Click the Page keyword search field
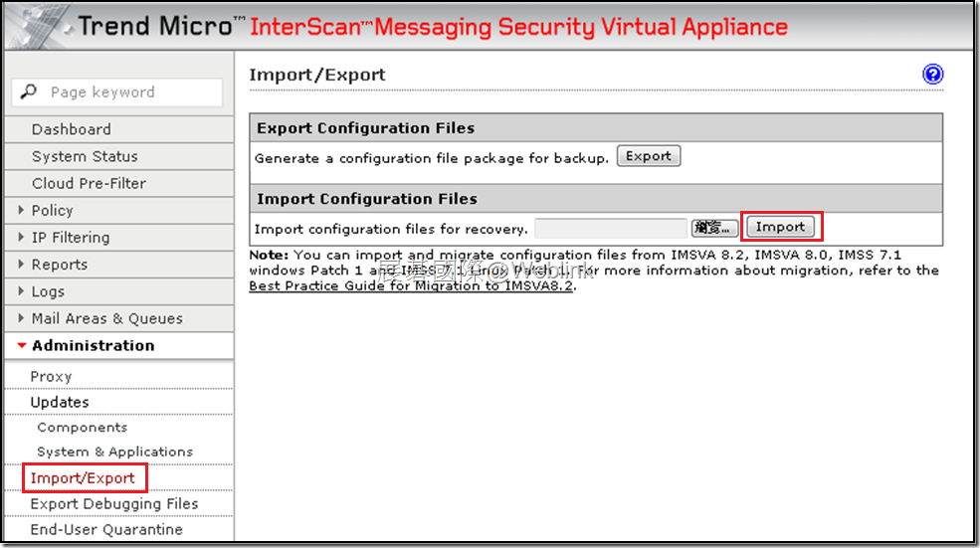The image size is (980, 548). tap(116, 92)
